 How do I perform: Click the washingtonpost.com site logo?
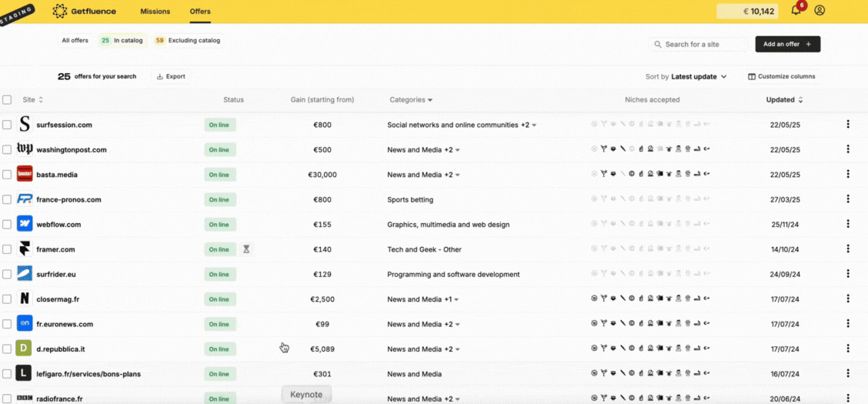point(25,149)
